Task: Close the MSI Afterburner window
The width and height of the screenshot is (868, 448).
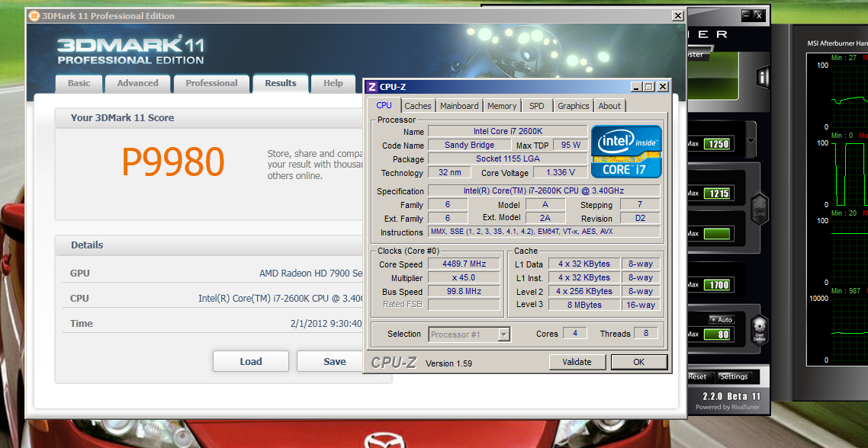Action: (x=759, y=15)
